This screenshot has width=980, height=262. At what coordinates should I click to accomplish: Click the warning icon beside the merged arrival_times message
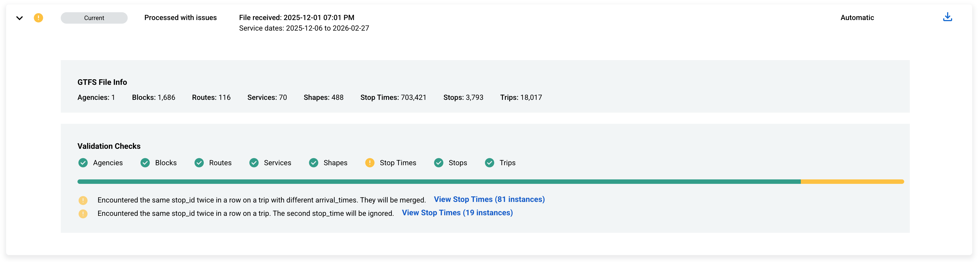83,200
